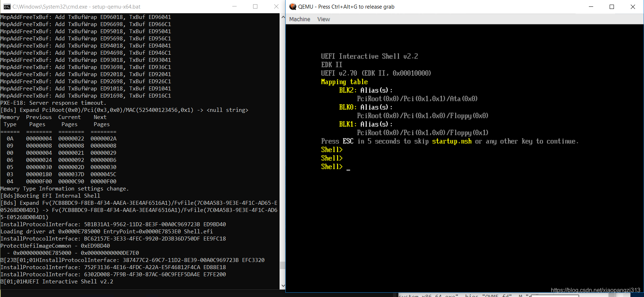
Task: Click 'Current Pages' column header in cmd
Action: (69, 121)
